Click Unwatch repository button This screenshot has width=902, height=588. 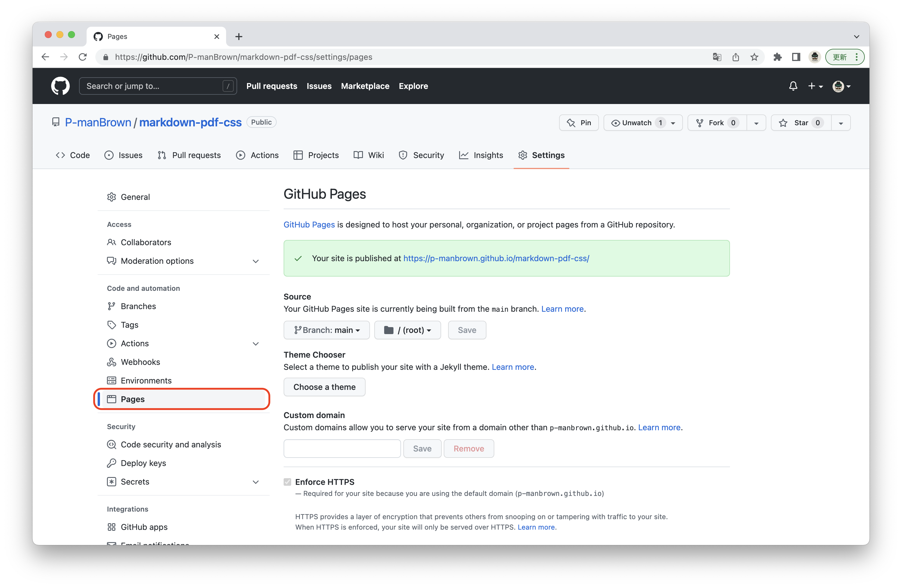point(637,123)
